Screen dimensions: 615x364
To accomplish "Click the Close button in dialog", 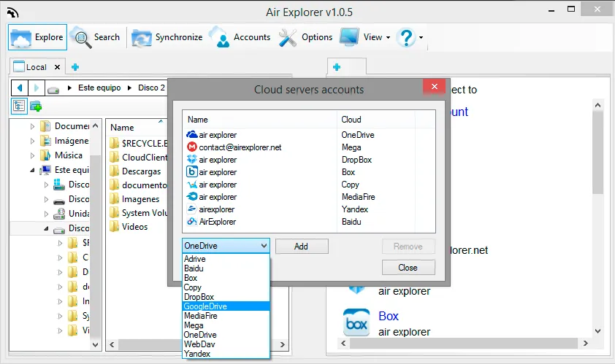I will point(408,268).
